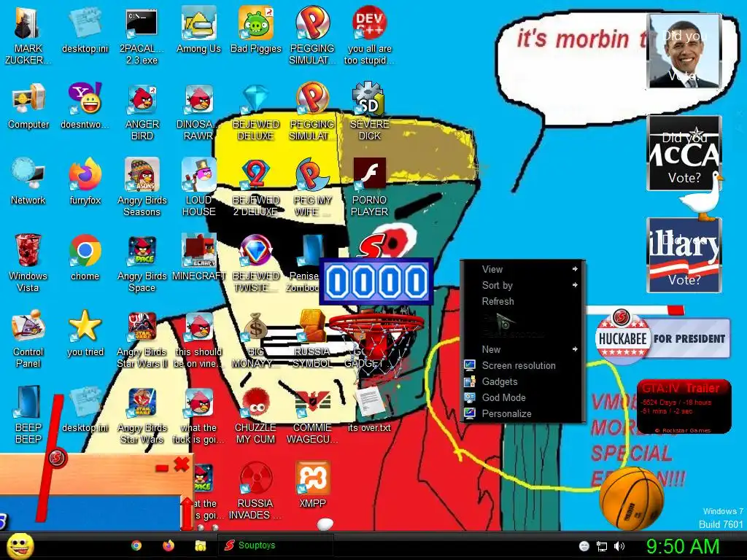Open the RUSSIA INVADES radiation icon
The image size is (747, 560).
[x=256, y=490]
